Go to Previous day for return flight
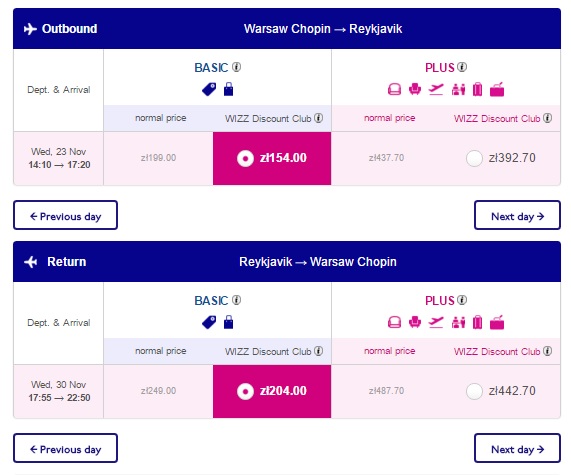The height and width of the screenshot is (475, 571). (x=66, y=448)
